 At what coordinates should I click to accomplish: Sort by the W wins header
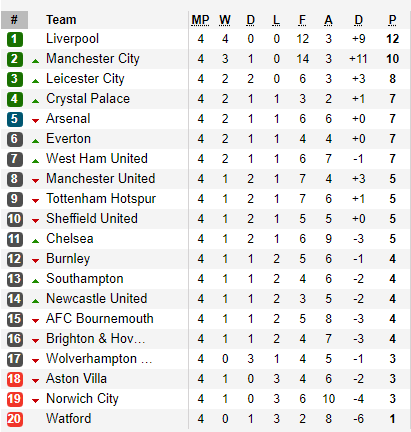click(225, 20)
